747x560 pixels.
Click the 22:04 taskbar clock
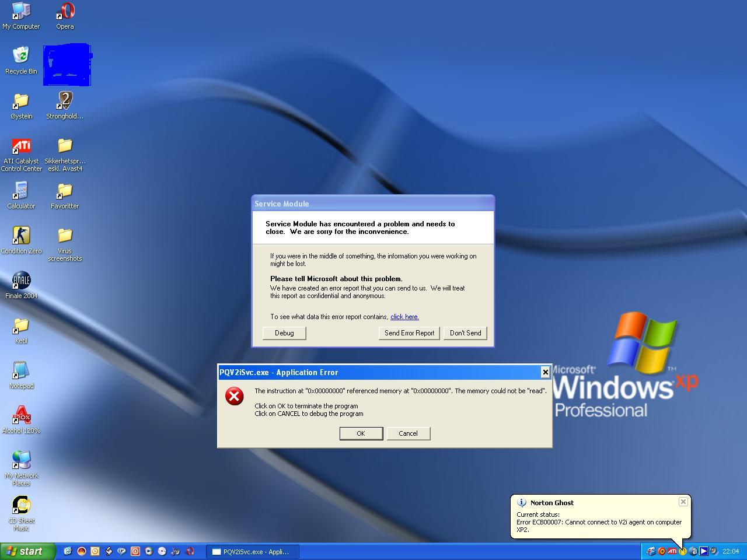(x=731, y=551)
